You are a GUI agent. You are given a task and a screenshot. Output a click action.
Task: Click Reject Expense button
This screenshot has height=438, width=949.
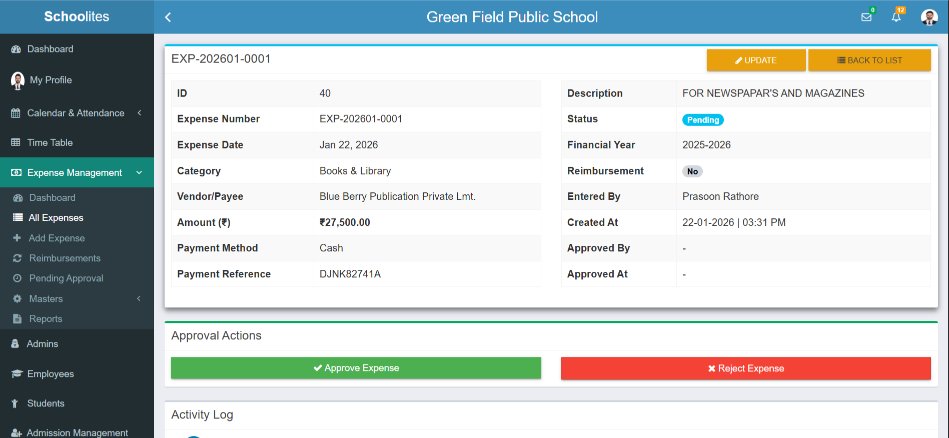click(x=746, y=368)
